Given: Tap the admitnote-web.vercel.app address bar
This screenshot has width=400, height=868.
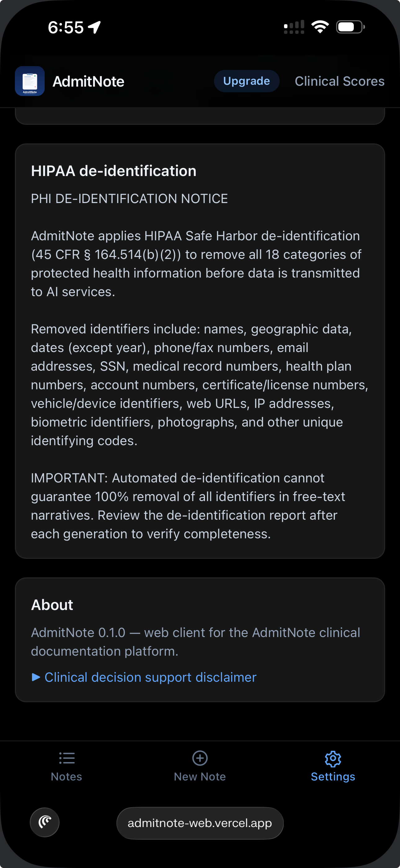Looking at the screenshot, I should 200,823.
